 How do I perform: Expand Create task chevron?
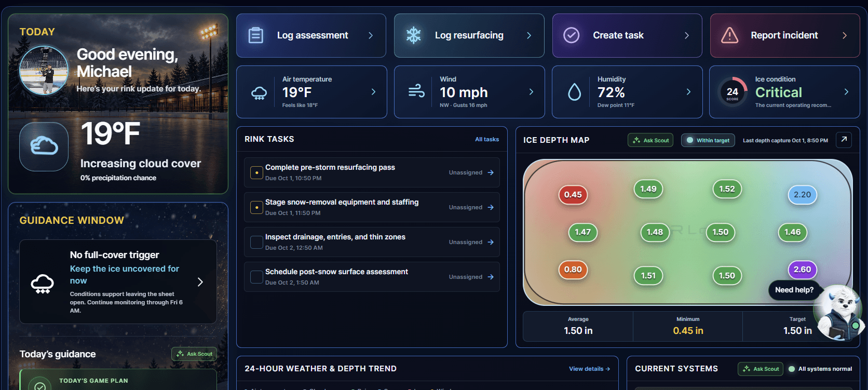[x=687, y=35]
